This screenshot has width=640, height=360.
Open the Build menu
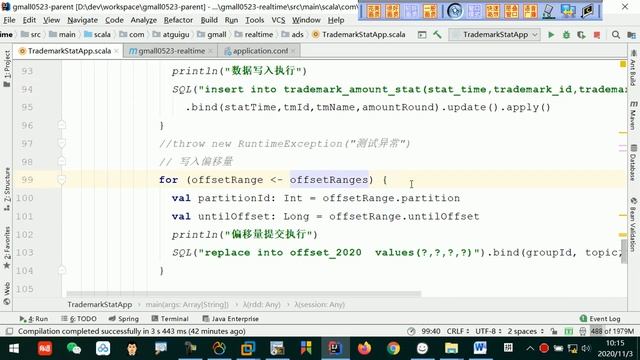(x=209, y=20)
